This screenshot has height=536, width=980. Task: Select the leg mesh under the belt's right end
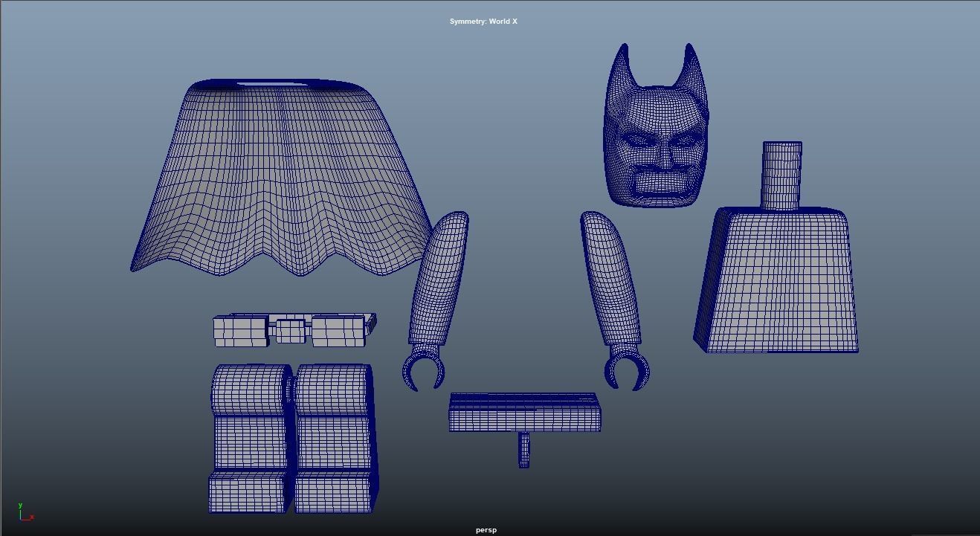(x=335, y=439)
